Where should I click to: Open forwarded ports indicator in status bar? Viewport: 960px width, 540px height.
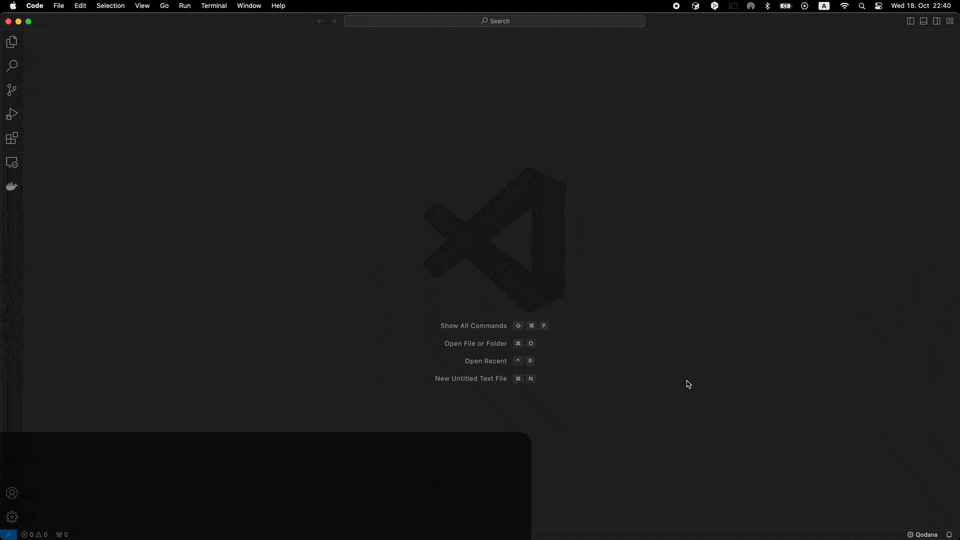click(62, 534)
